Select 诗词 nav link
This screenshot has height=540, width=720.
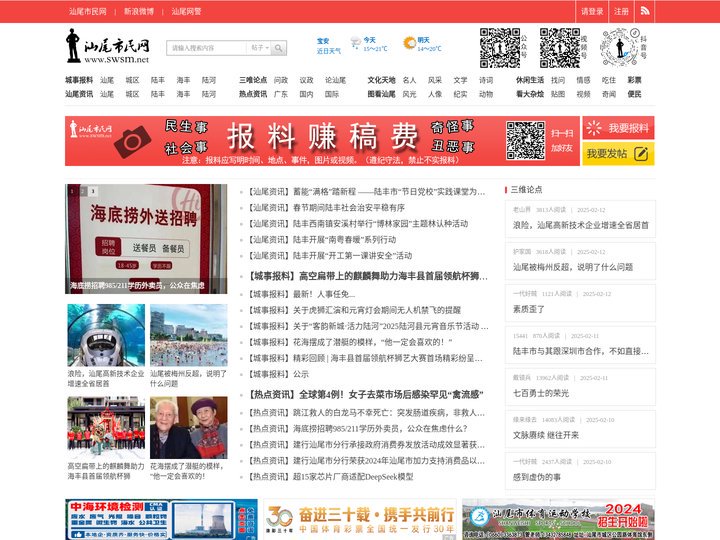[486, 80]
